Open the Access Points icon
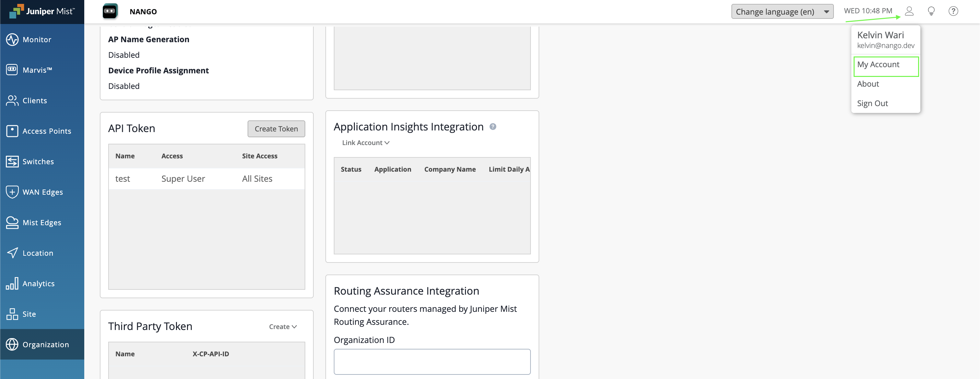 pyautogui.click(x=12, y=131)
